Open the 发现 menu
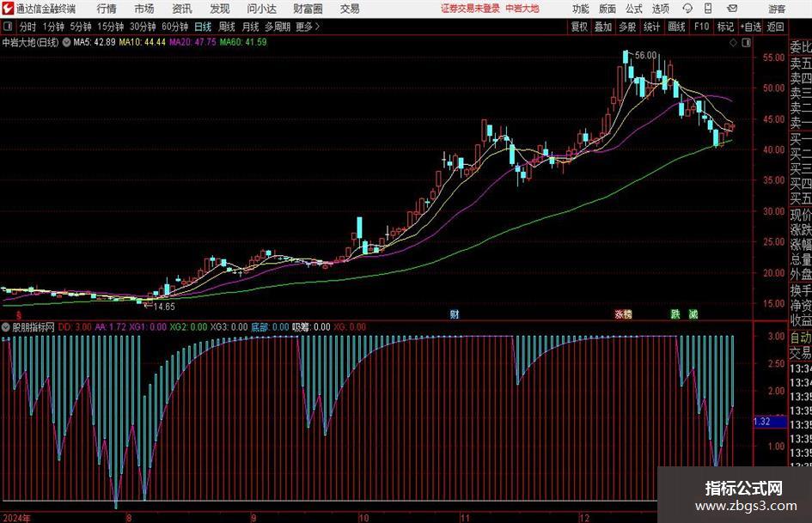The image size is (812, 523). click(220, 9)
